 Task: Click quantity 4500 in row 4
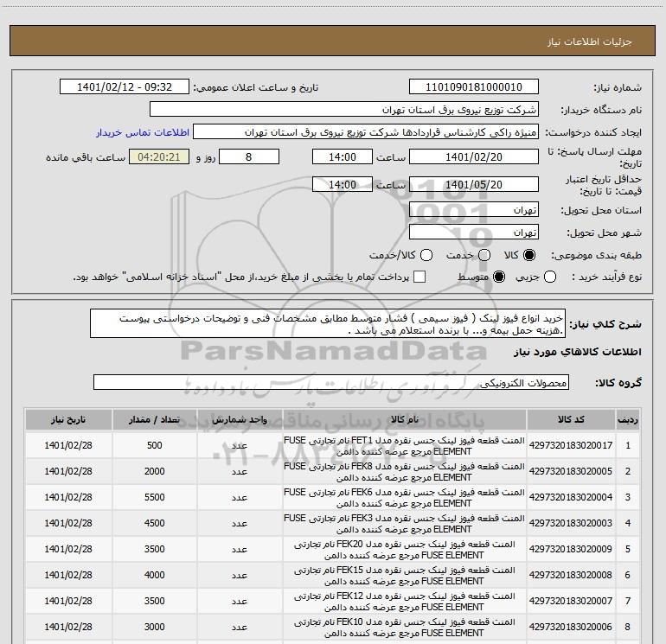click(155, 523)
